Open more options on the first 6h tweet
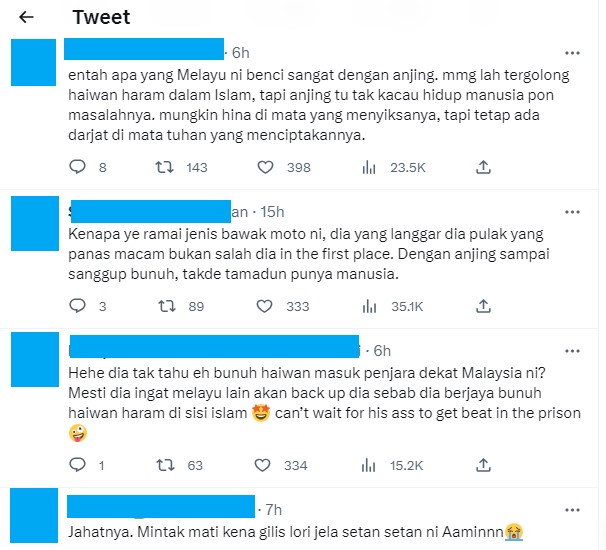This screenshot has height=550, width=606. [572, 53]
